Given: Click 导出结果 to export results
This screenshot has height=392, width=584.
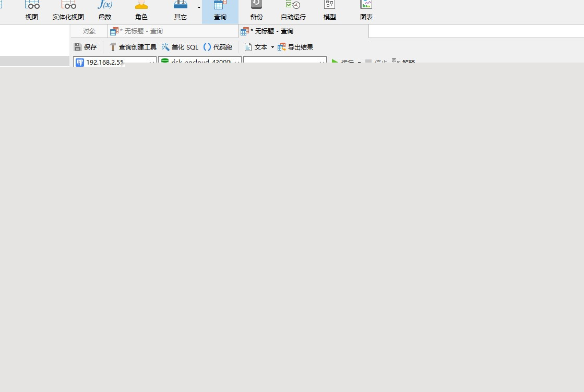Looking at the screenshot, I should (x=295, y=47).
